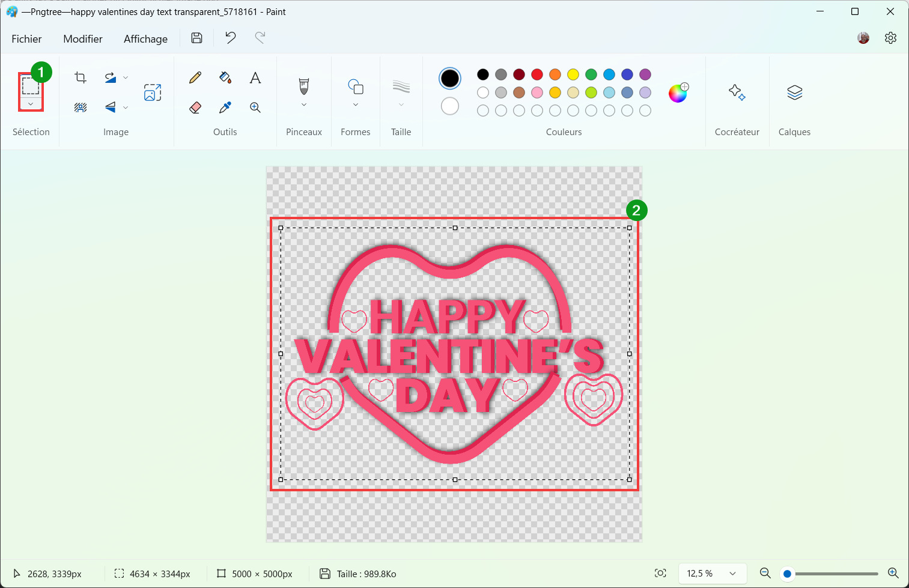The width and height of the screenshot is (909, 588).
Task: Click the Remove background icon
Action: [81, 108]
